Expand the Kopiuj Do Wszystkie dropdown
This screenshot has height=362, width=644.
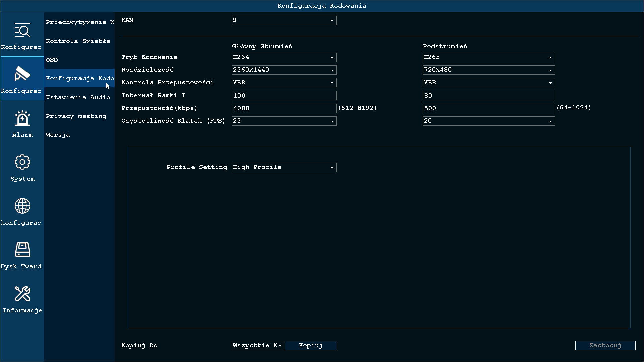coord(258,346)
